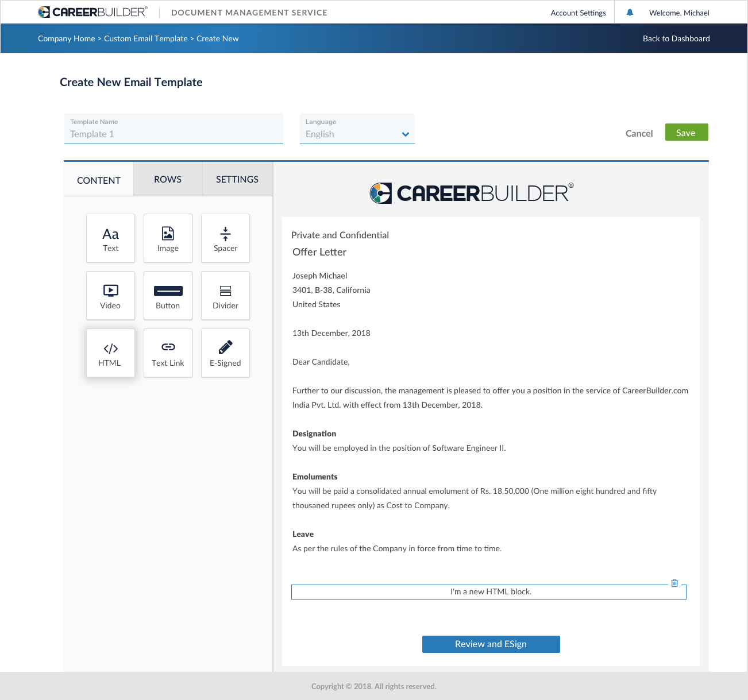Go Back to Dashboard
Viewport: 748px width, 700px height.
point(676,38)
